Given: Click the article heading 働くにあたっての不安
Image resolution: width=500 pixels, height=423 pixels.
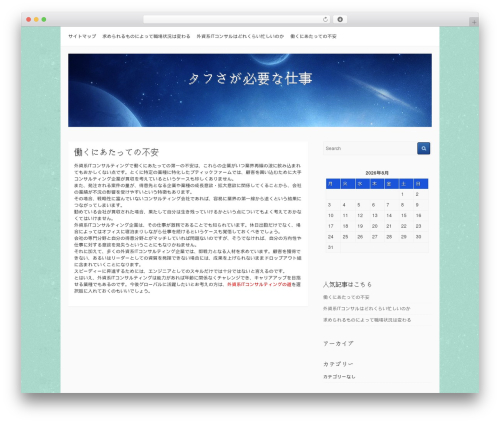Looking at the screenshot, I should tap(116, 152).
